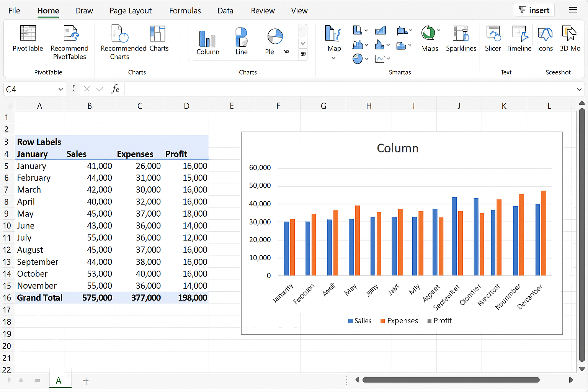The image size is (588, 392).
Task: Open the Review tab
Action: point(263,11)
